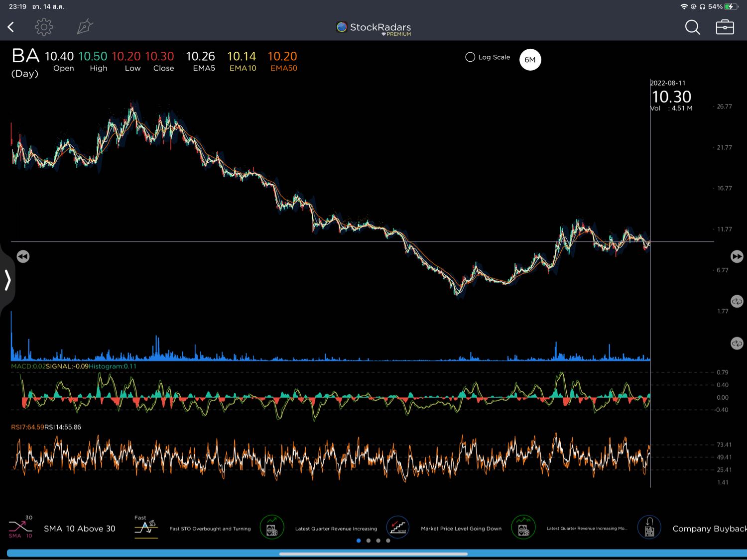Go to the second page dot
This screenshot has width=747, height=560.
pos(369,541)
